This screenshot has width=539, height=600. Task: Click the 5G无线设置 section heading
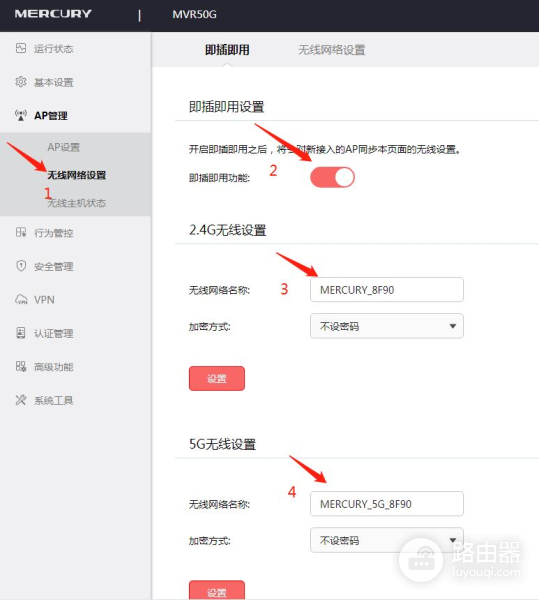click(x=222, y=444)
